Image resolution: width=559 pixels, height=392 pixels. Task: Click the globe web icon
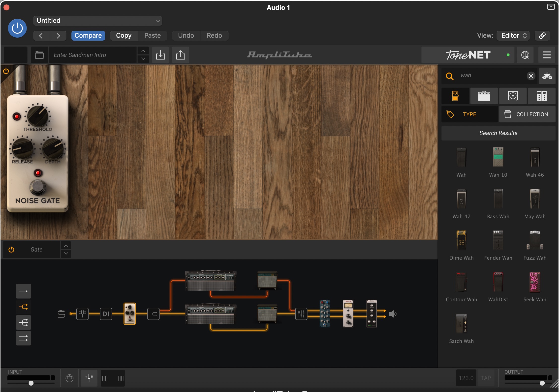tap(525, 55)
